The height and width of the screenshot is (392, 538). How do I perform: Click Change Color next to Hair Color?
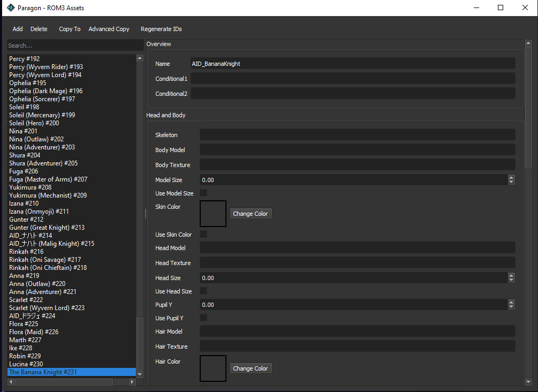(x=251, y=368)
